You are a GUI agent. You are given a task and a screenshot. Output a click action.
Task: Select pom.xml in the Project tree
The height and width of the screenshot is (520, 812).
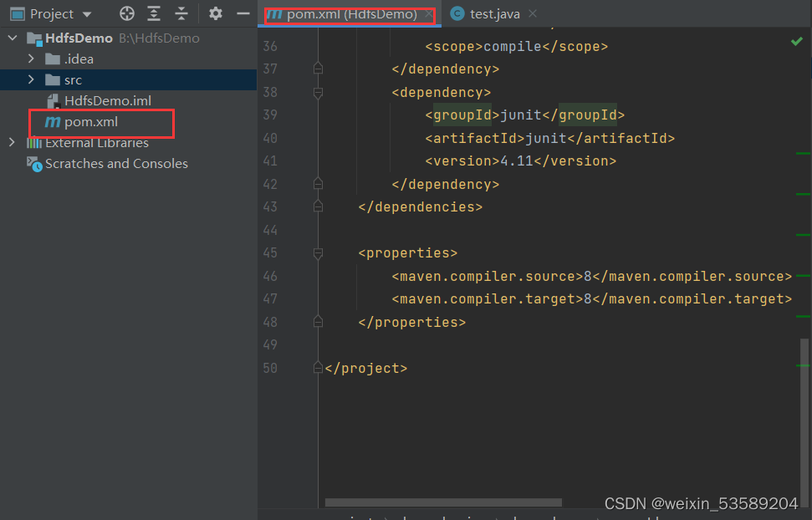92,123
